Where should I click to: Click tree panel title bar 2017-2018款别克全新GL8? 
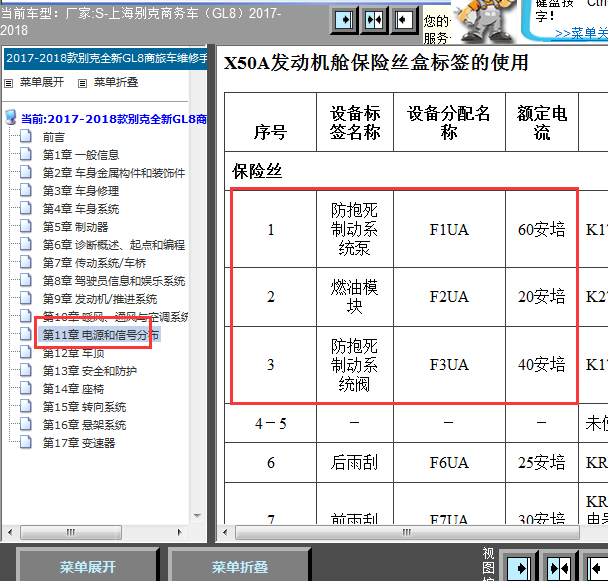click(105, 59)
